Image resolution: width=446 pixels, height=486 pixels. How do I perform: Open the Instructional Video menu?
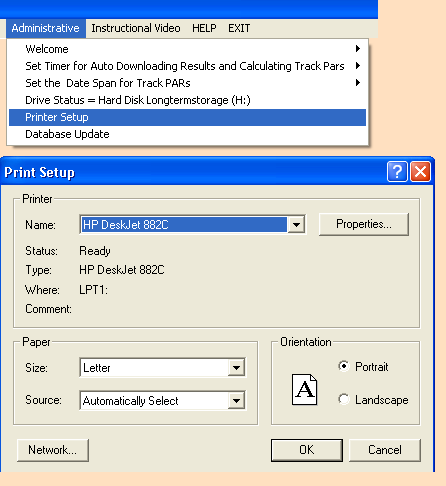pos(136,28)
